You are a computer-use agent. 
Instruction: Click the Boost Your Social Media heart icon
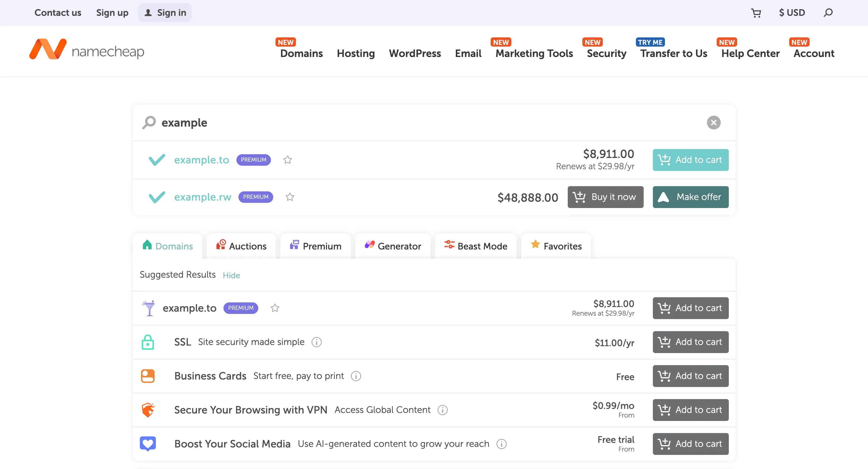click(x=148, y=444)
